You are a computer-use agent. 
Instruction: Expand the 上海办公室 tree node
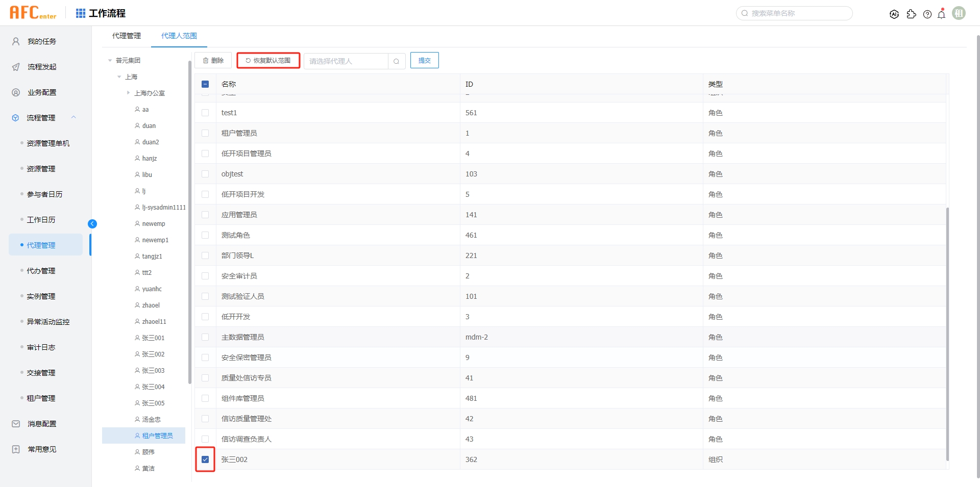(128, 93)
